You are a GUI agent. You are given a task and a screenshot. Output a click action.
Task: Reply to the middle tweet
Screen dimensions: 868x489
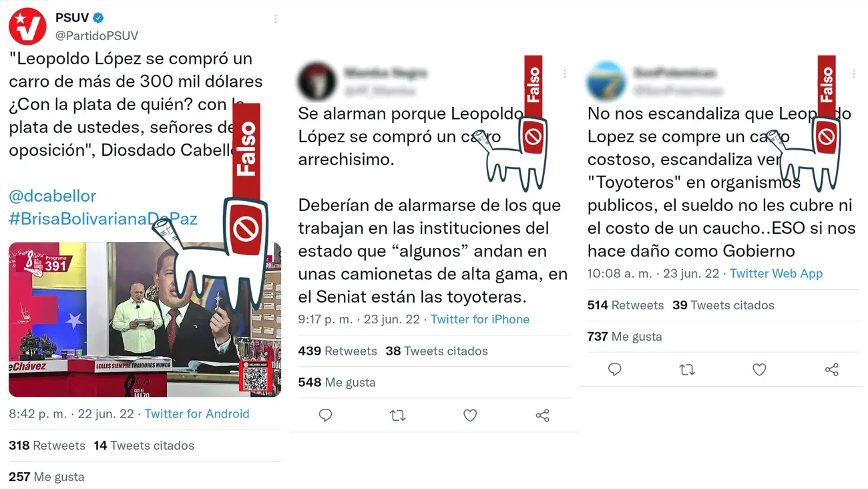pyautogui.click(x=325, y=416)
